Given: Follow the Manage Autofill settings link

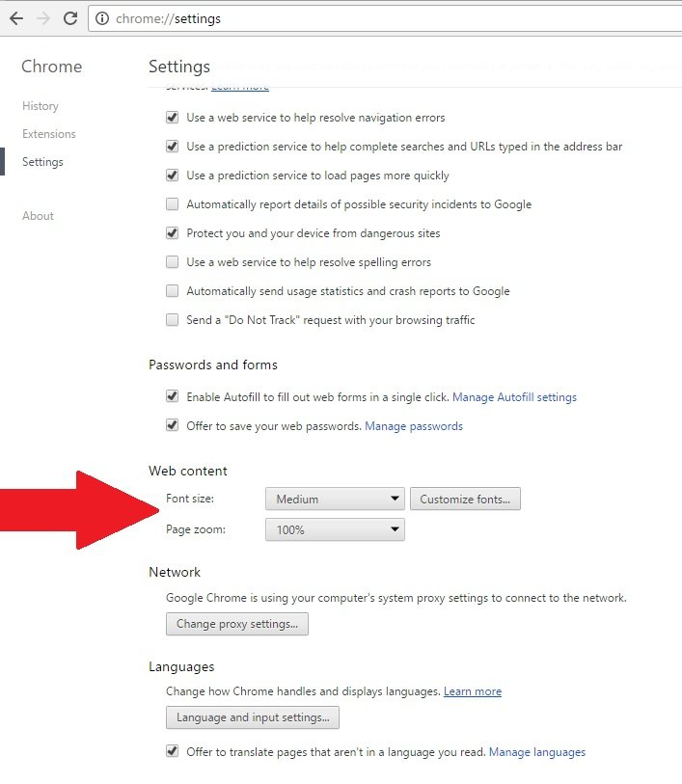Looking at the screenshot, I should 514,397.
